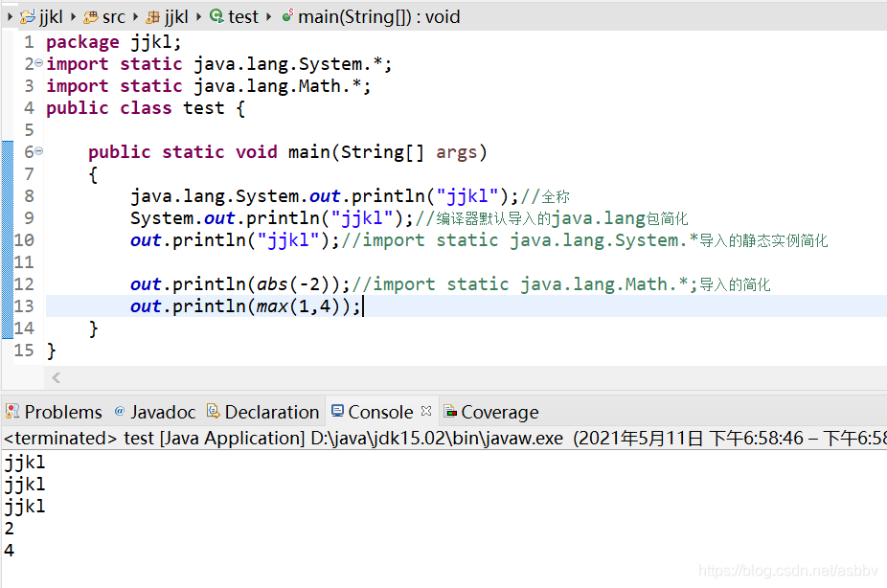The width and height of the screenshot is (887, 588).
Task: Close the Console view with X
Action: (x=426, y=411)
